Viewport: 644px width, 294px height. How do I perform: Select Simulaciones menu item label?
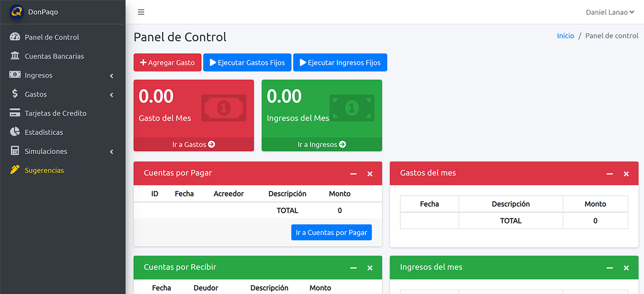pyautogui.click(x=46, y=151)
